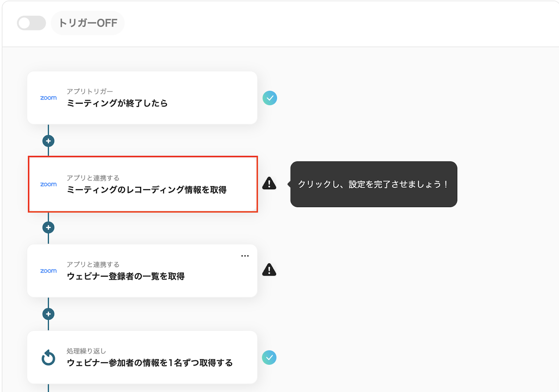
Task: Click アプリと連携する label above ウェビナー登録者の一覧を取得
Action: 93,264
